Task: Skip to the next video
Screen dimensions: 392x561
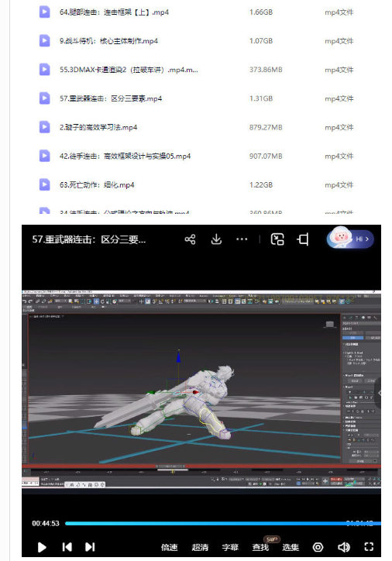Action: [x=90, y=547]
